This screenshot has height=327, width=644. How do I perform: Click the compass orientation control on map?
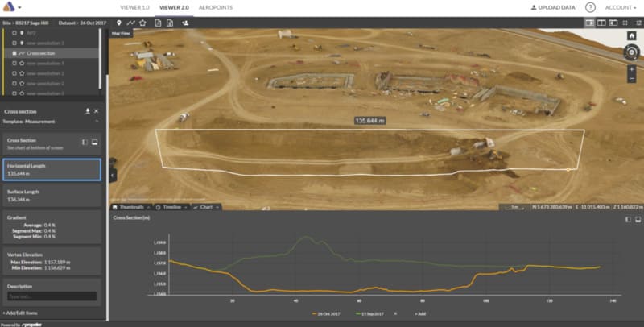(x=631, y=52)
